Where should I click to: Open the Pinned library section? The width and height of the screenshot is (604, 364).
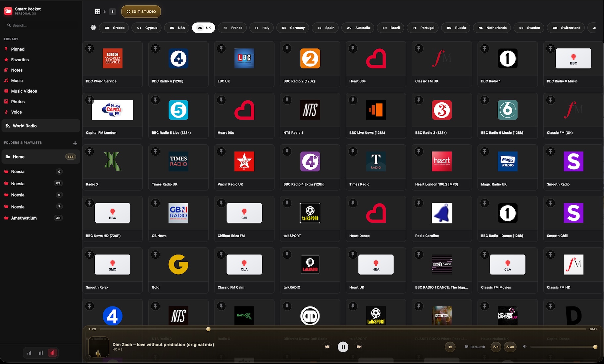(x=41, y=49)
